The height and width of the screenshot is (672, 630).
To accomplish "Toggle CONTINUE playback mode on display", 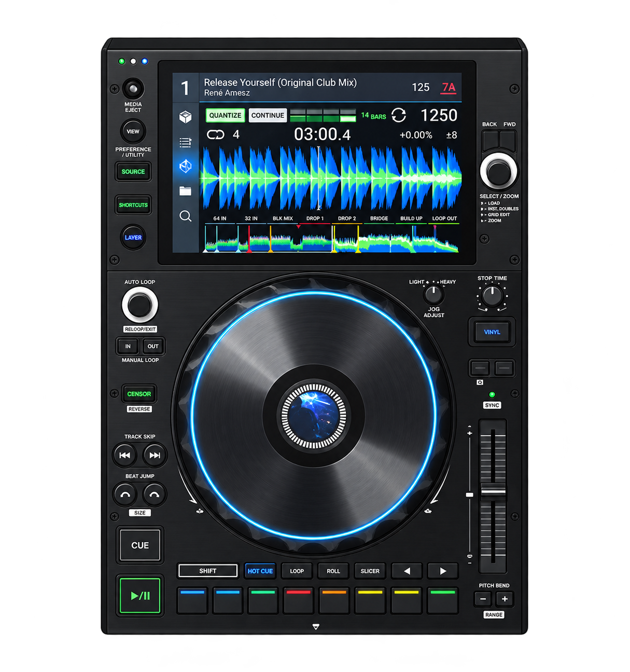I will coord(268,115).
